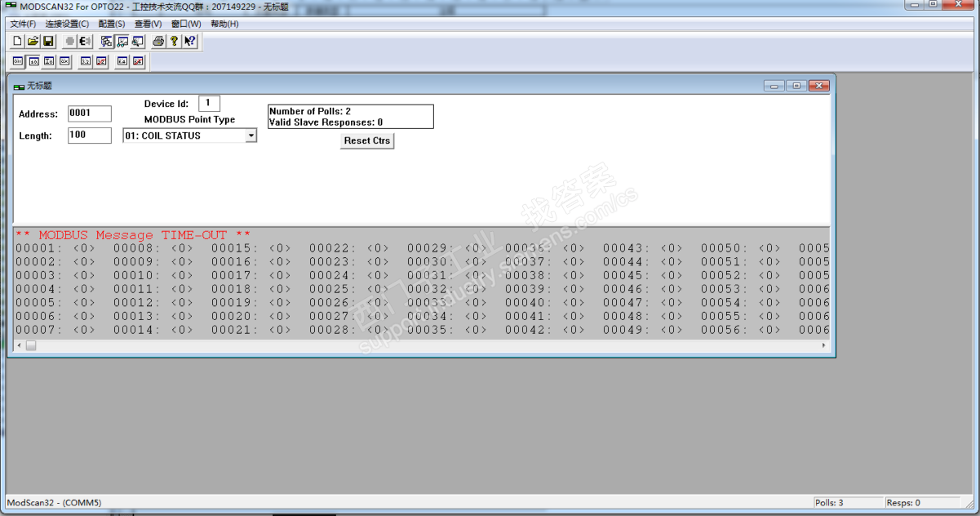Select the decimal display format icon
This screenshot has width=980, height=516.
pyautogui.click(x=33, y=61)
